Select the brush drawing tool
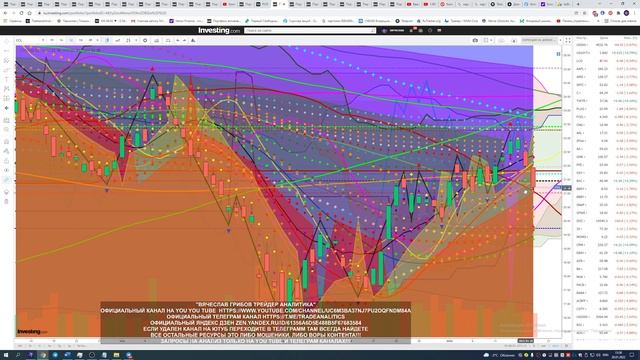The width and height of the screenshot is (640, 360). click(6, 70)
